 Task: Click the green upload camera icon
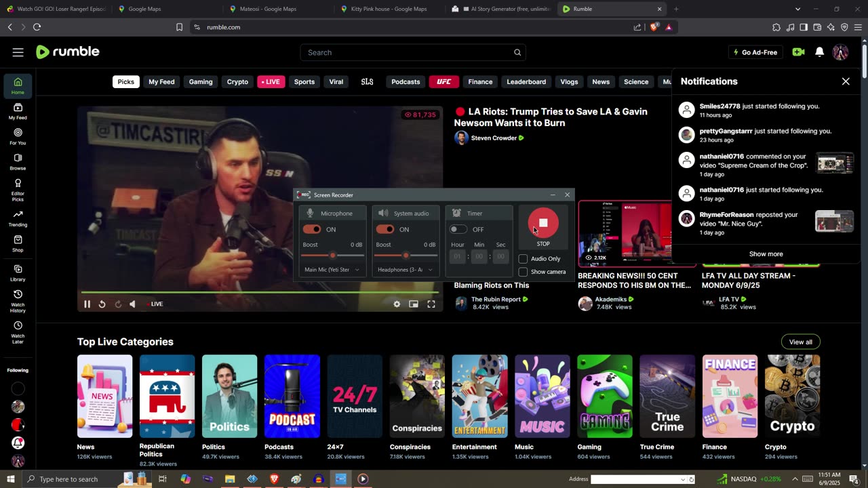(798, 52)
